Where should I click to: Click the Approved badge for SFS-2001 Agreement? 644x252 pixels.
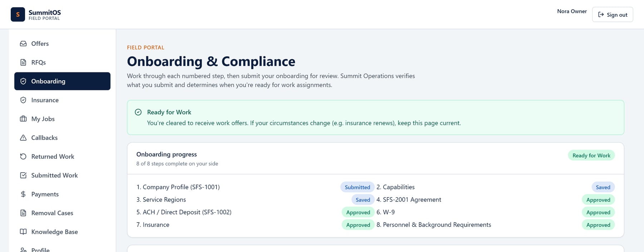pos(598,200)
